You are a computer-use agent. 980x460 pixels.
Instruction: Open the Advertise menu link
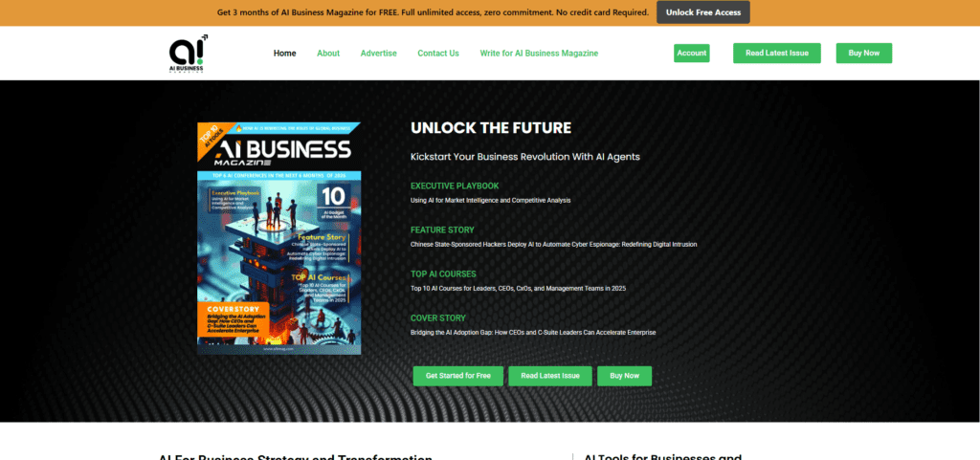pyautogui.click(x=379, y=53)
